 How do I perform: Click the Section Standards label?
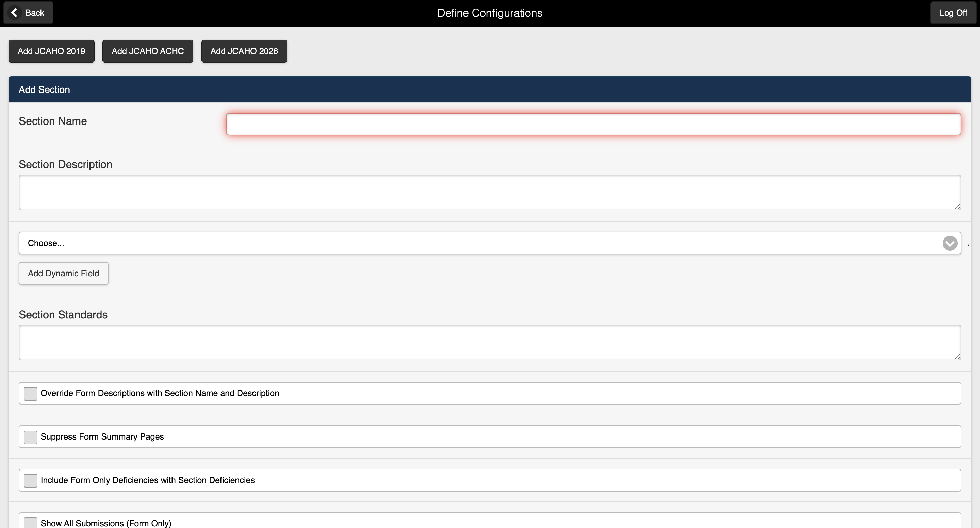63,315
